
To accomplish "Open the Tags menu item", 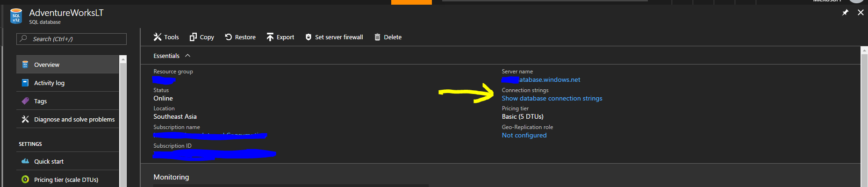I will [x=68, y=101].
